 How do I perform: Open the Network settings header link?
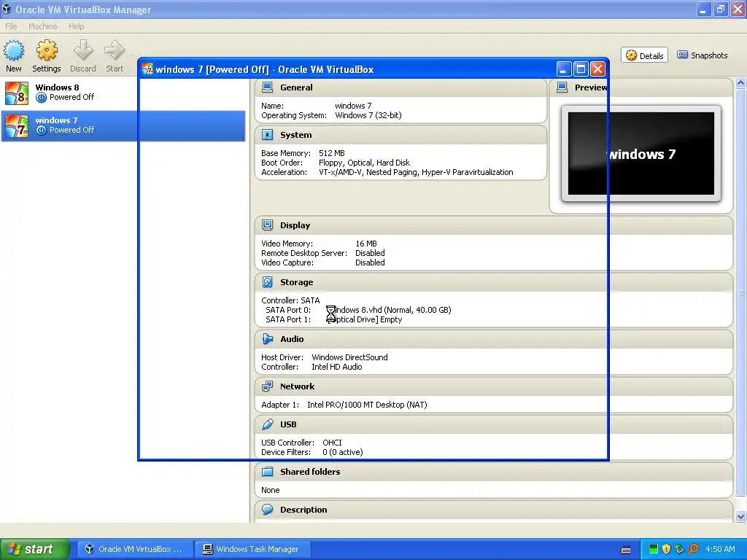point(298,386)
